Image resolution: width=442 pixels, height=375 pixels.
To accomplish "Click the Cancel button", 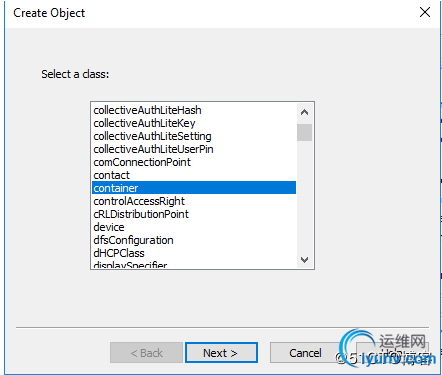I will click(305, 352).
